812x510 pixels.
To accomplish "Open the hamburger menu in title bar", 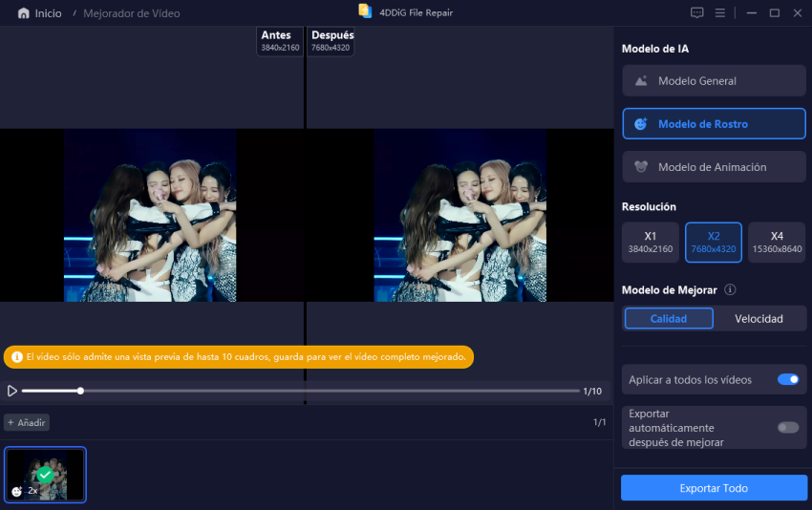I will [x=720, y=13].
